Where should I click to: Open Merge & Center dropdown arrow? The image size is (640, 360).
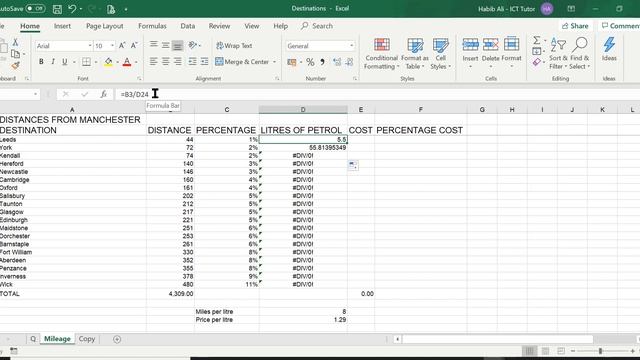coord(274,62)
